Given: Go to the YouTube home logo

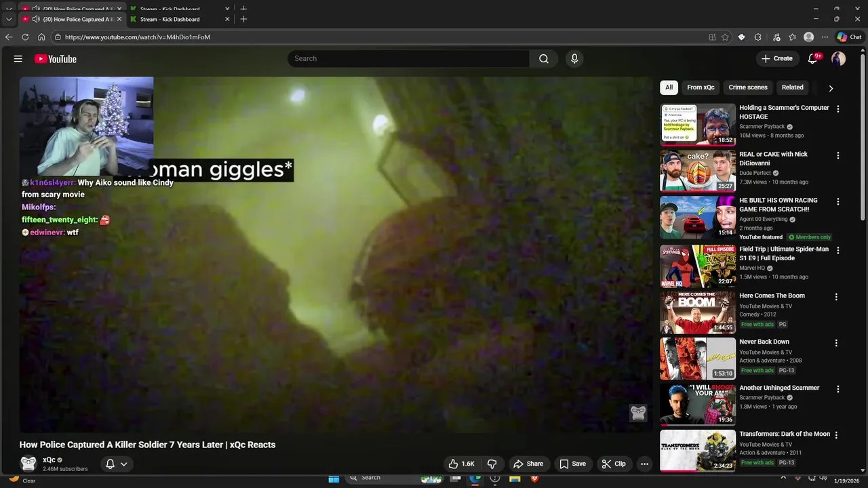Looking at the screenshot, I should click(x=56, y=59).
